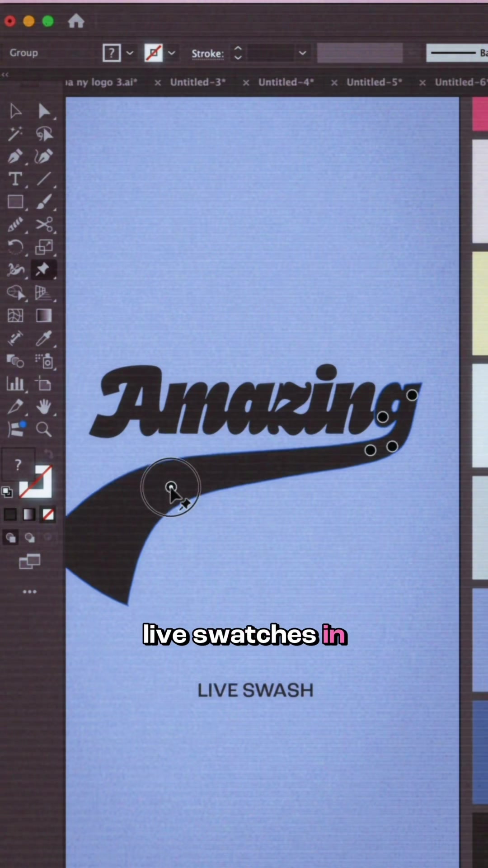Image resolution: width=488 pixels, height=868 pixels.
Task: Select the Artboard tool
Action: point(44,384)
